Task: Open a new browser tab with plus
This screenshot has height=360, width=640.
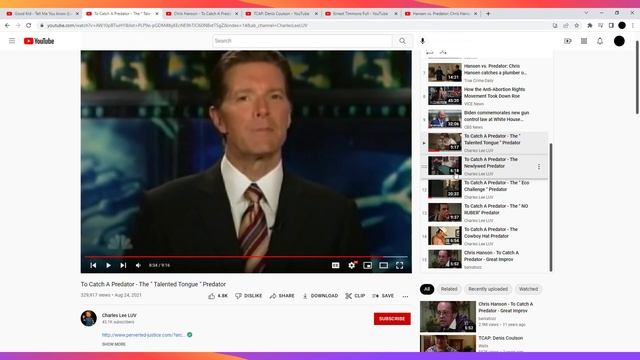Action: [x=488, y=13]
